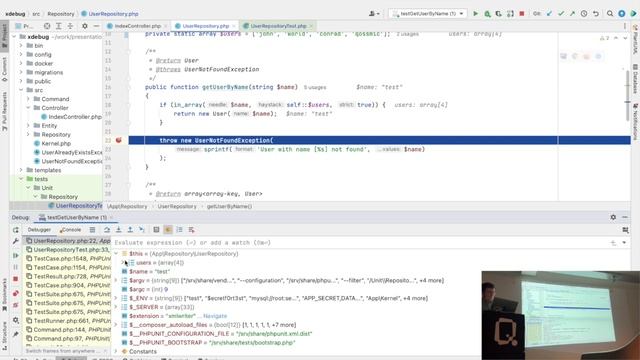Start debugging with the bug icon

[x=487, y=13]
